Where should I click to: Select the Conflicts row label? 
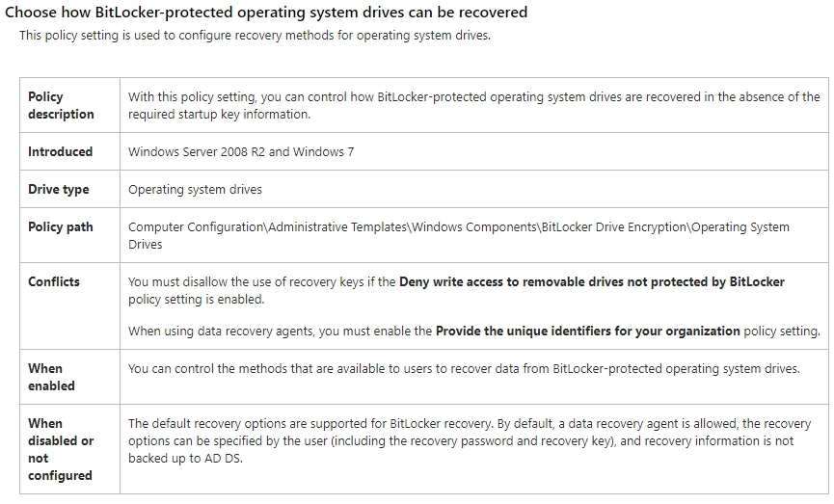tap(54, 281)
